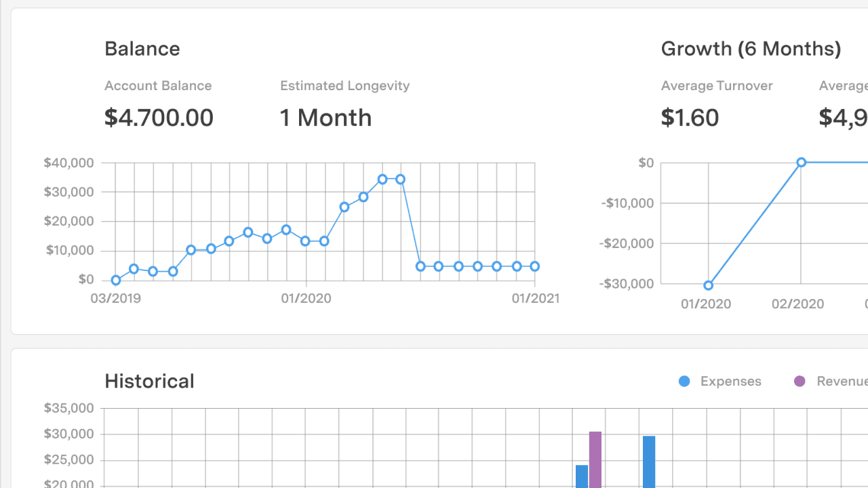Click the 02/2020 Growth axis label

(x=798, y=304)
